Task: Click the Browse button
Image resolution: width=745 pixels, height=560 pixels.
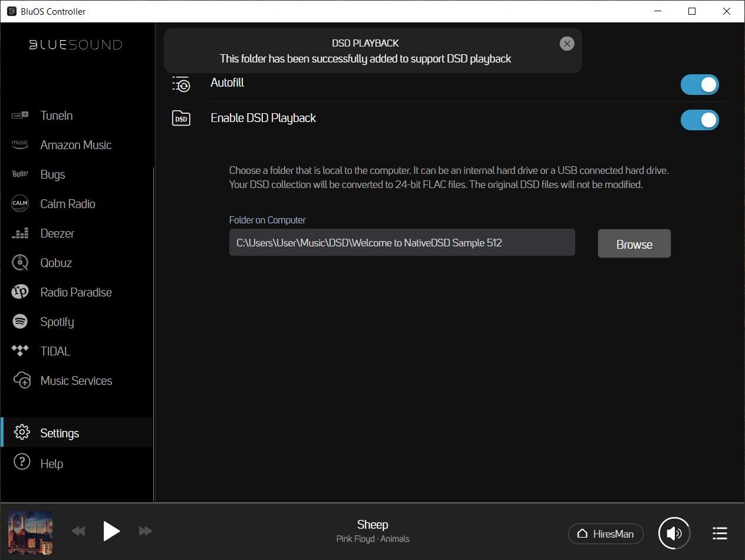Action: point(634,244)
